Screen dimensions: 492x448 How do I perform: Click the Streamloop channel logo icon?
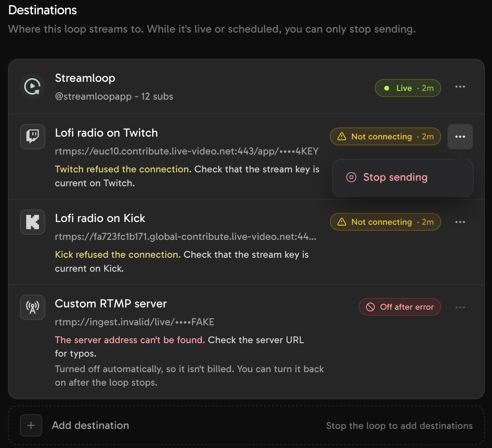coord(33,87)
